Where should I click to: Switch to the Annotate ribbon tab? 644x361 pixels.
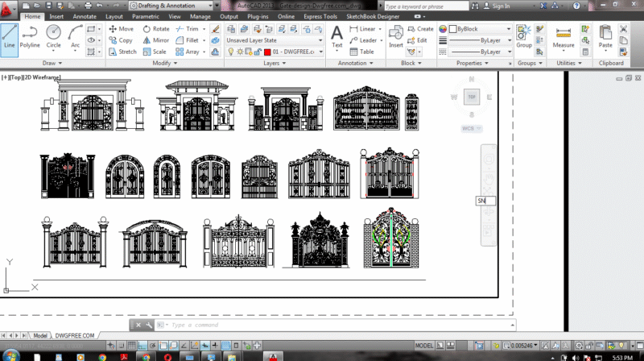85,16
